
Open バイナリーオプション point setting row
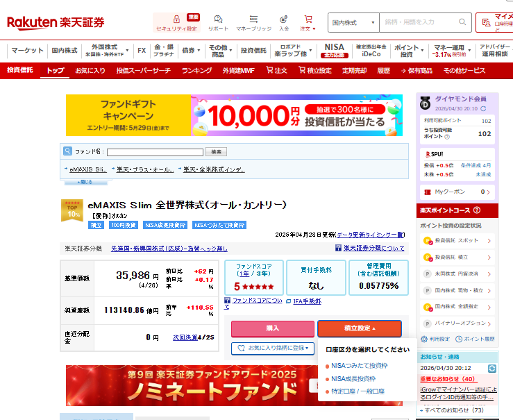pyautogui.click(x=457, y=324)
